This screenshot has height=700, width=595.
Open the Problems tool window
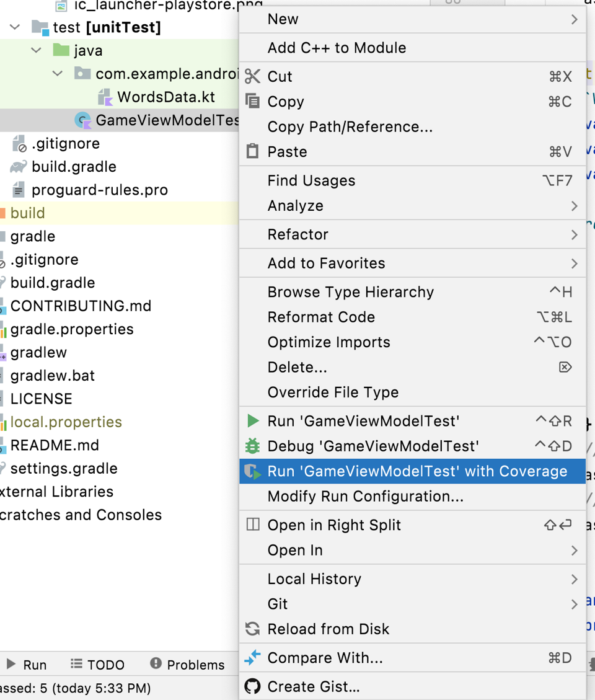(x=188, y=664)
